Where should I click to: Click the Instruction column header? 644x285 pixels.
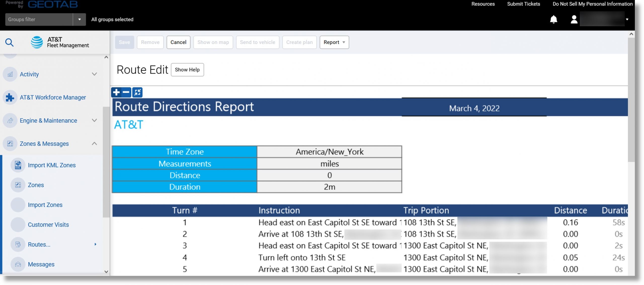point(279,210)
